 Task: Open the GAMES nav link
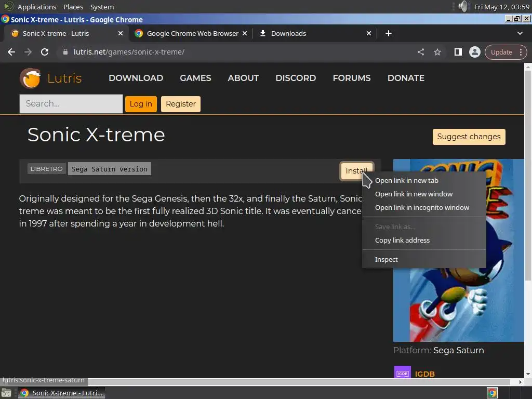click(x=195, y=78)
